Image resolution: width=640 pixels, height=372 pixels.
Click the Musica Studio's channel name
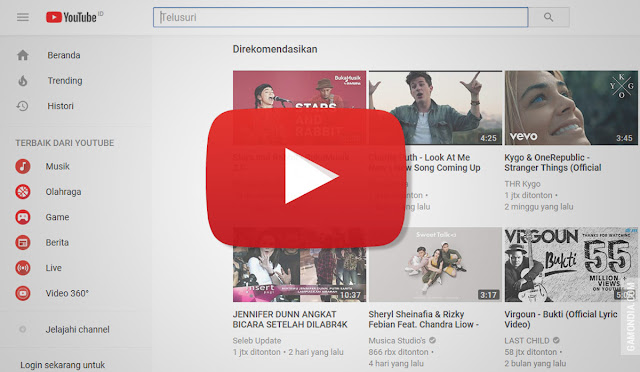[397, 341]
